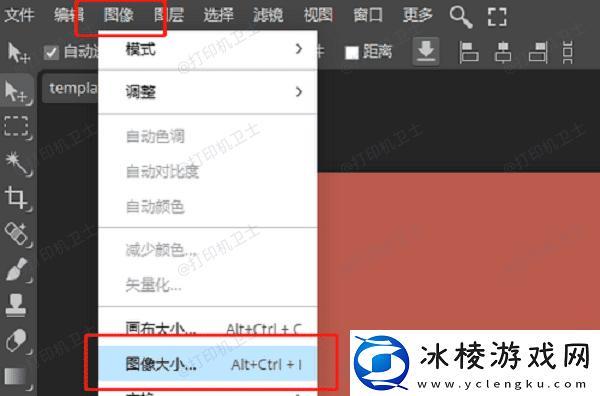Align horizontal centers icon
The height and width of the screenshot is (396, 600).
click(x=503, y=52)
